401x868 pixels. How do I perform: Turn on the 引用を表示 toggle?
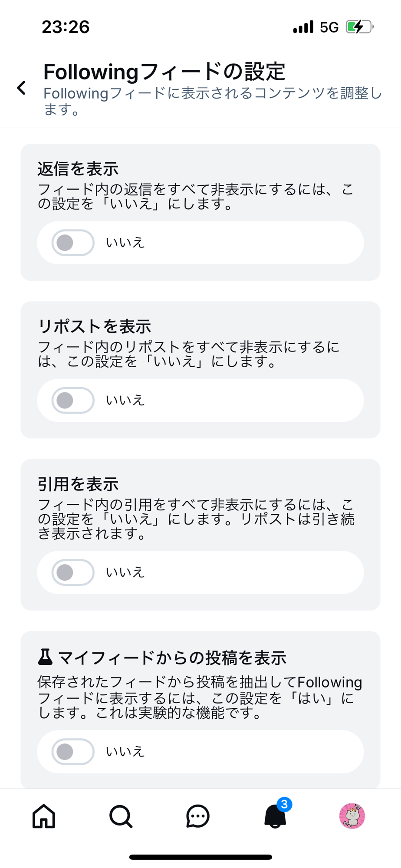point(73,572)
